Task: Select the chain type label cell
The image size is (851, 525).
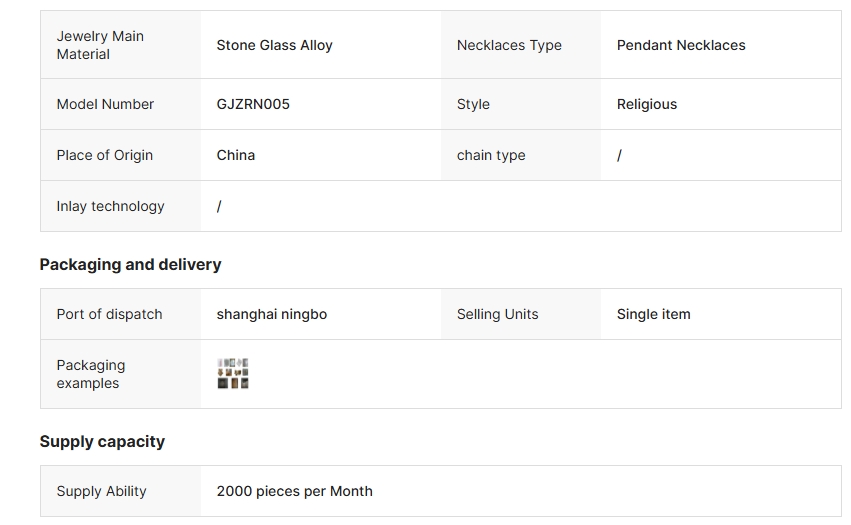Action: pos(491,155)
